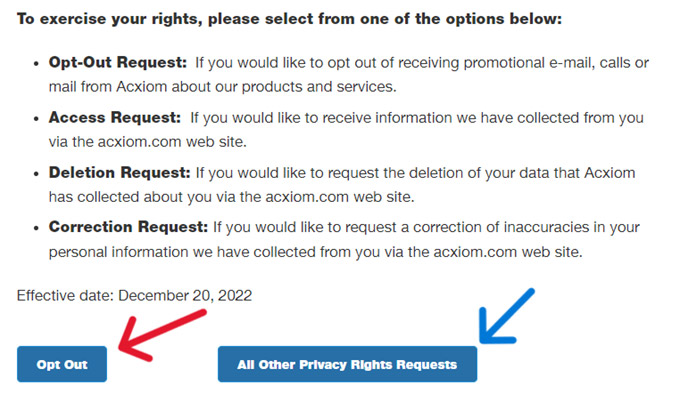
Task: Click the bullet before Correction Request
Action: pyautogui.click(x=36, y=228)
